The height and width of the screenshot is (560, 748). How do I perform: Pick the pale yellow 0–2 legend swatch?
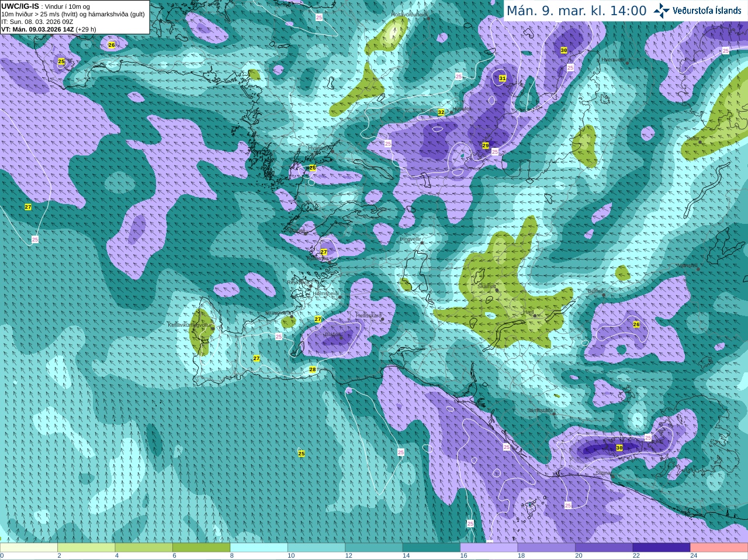29,547
